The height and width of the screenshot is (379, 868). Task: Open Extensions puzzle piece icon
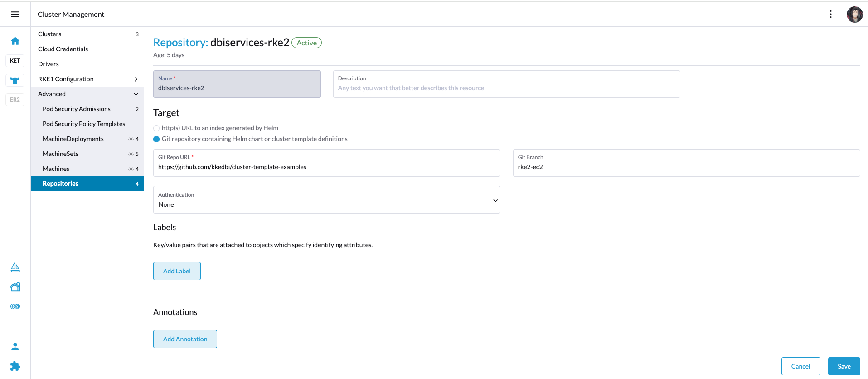tap(15, 366)
